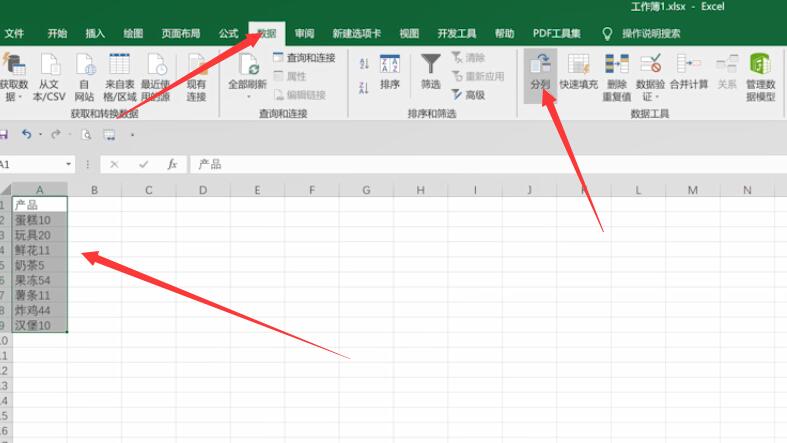Image resolution: width=787 pixels, height=443 pixels.
Task: Sort descending Z to A
Action: (x=364, y=88)
